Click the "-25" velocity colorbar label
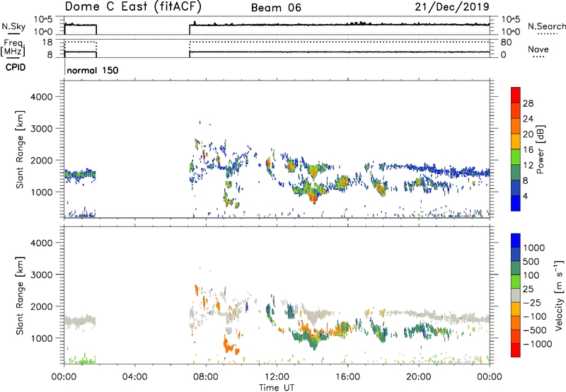Viewport: 566px width, 392px height. point(532,303)
